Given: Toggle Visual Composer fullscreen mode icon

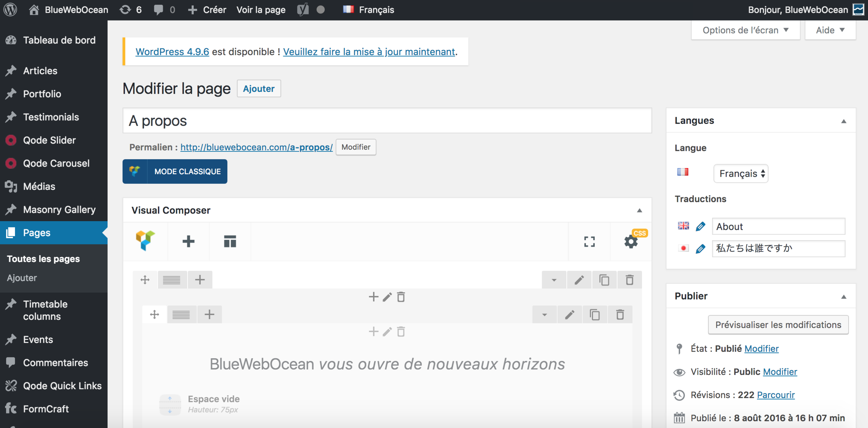Looking at the screenshot, I should point(589,241).
